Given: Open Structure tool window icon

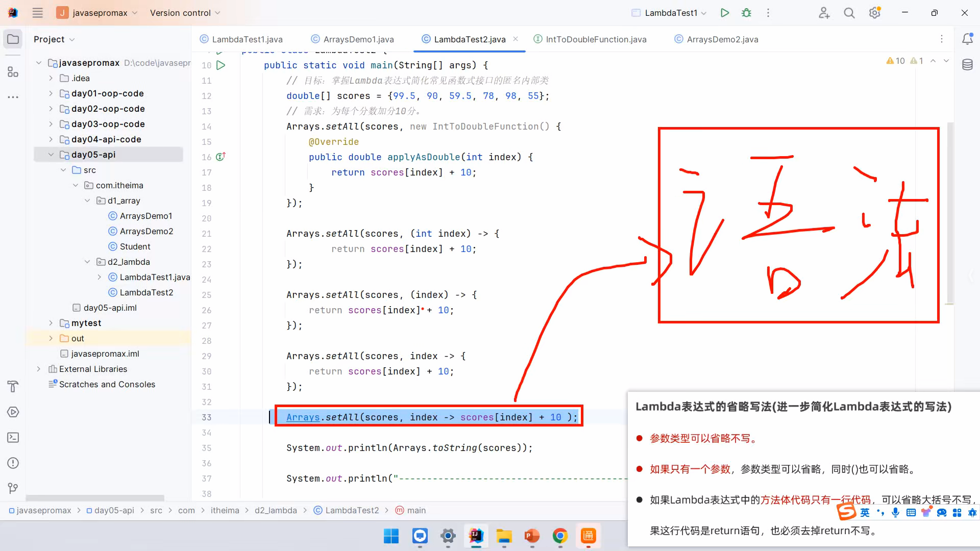Looking at the screenshot, I should 13,72.
